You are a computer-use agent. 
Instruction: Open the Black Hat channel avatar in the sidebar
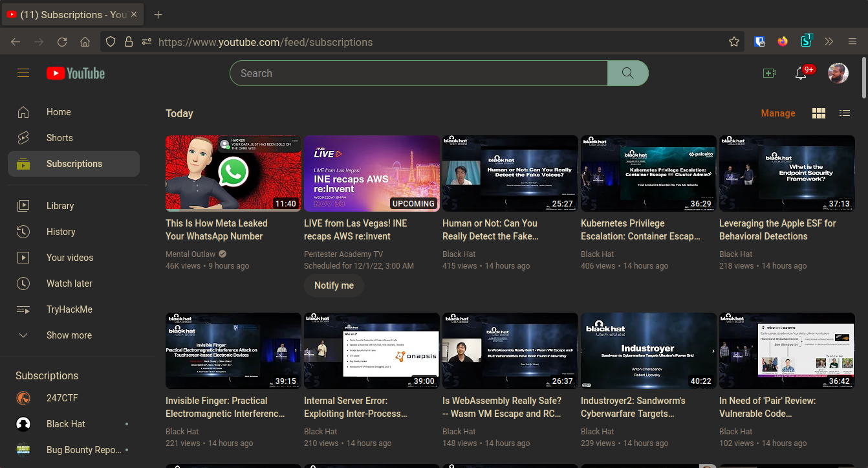(x=23, y=424)
